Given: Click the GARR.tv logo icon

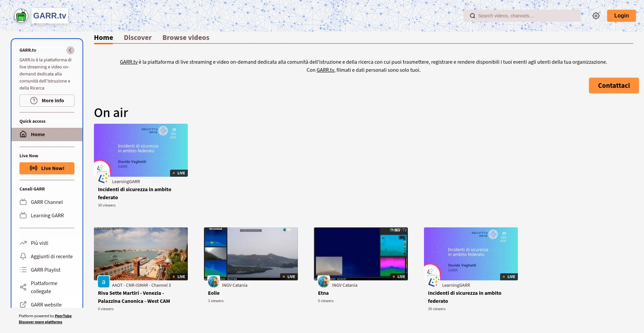Looking at the screenshot, I should pyautogui.click(x=21, y=16).
